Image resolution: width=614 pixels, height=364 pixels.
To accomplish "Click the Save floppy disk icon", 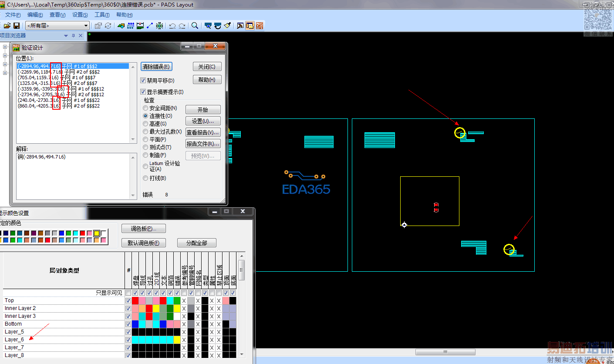I will coord(17,26).
